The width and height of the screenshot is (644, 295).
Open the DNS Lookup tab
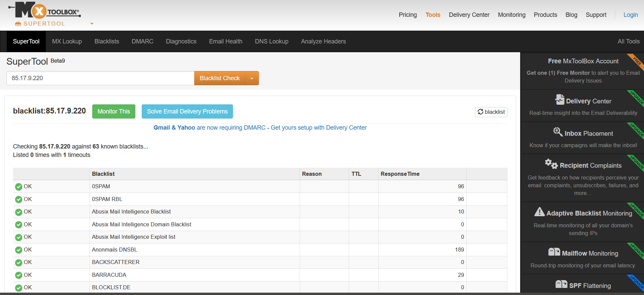272,41
